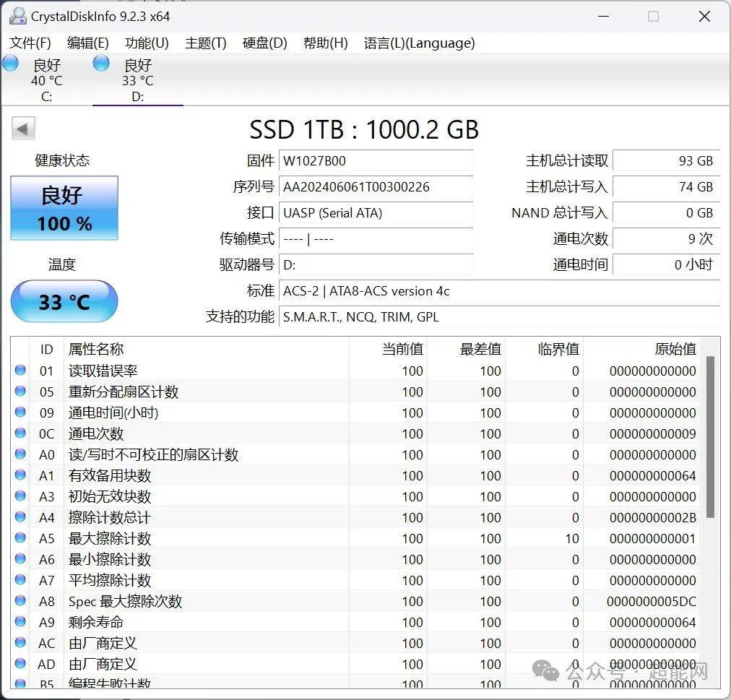This screenshot has width=731, height=700.
Task: Click the 传输模式 transfer mode field
Action: 376,239
